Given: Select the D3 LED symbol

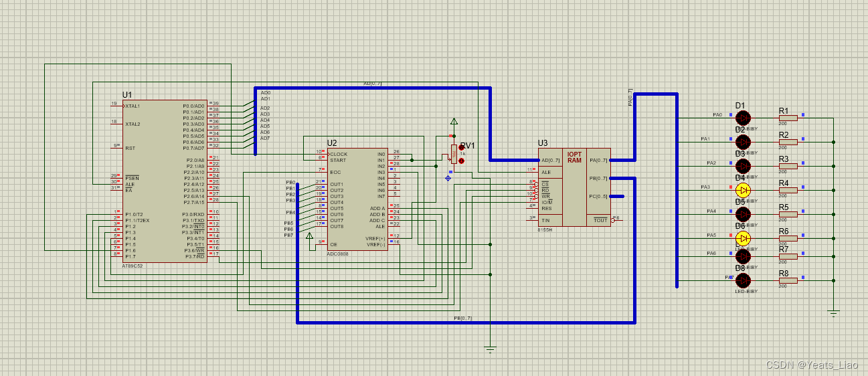Looking at the screenshot, I should [x=743, y=166].
